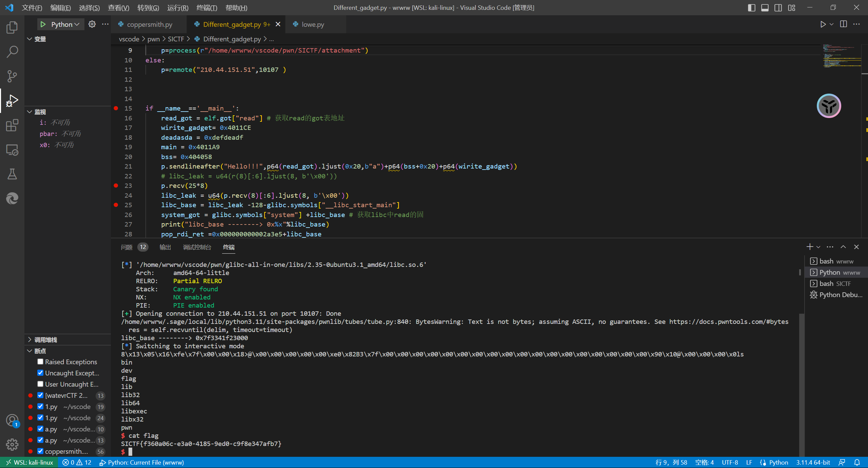Viewport: 868px width, 468px height.
Task: Click the floating AI assistant circular icon
Action: point(829,106)
